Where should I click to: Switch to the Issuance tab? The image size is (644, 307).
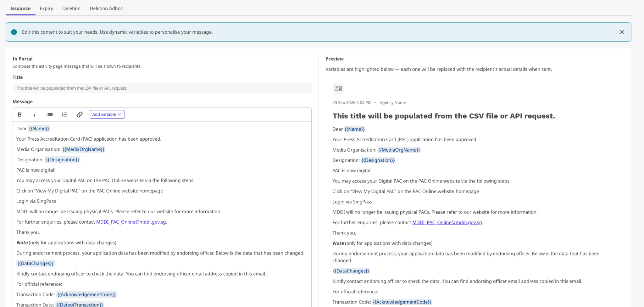click(x=20, y=8)
